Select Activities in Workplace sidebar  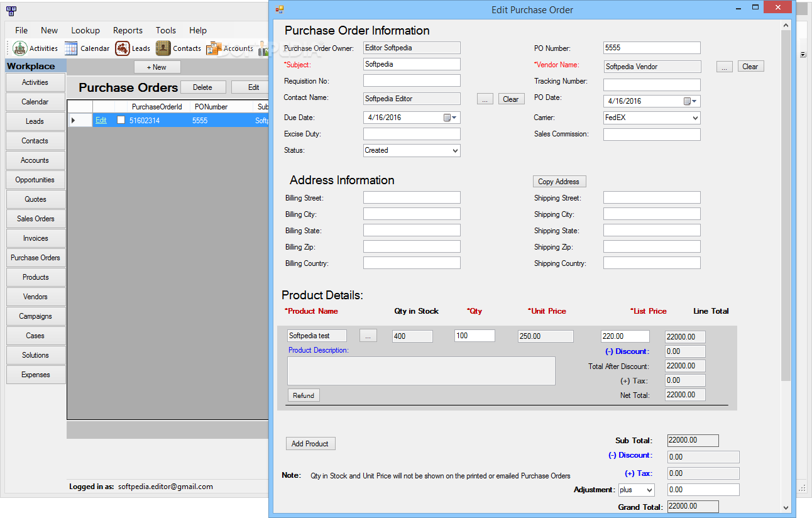tap(35, 82)
